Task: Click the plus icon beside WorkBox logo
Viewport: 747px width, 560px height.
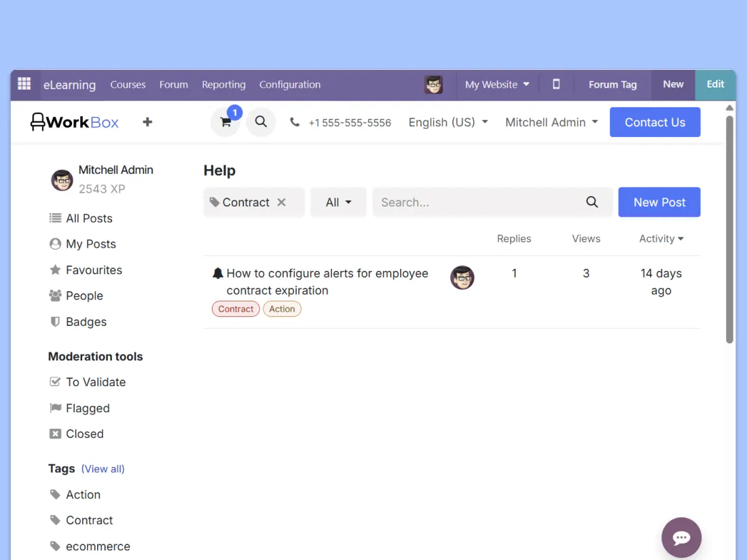Action: [x=147, y=122]
